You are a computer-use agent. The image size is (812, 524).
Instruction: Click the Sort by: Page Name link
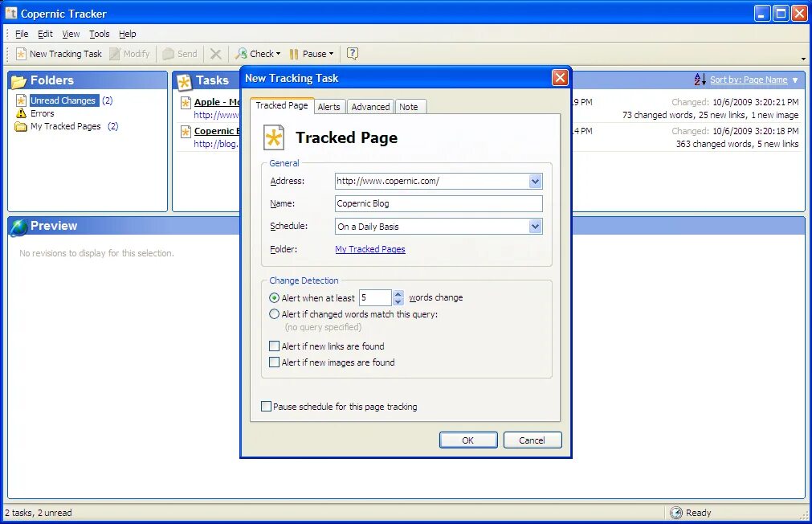[x=749, y=80]
